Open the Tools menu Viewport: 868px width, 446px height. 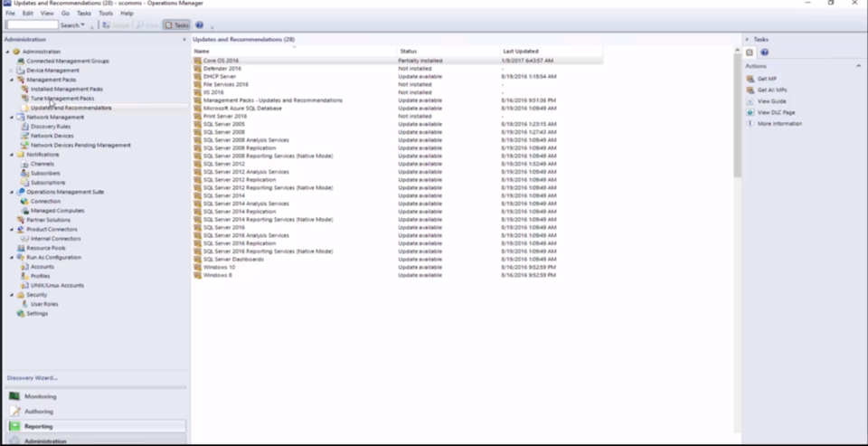tap(105, 13)
